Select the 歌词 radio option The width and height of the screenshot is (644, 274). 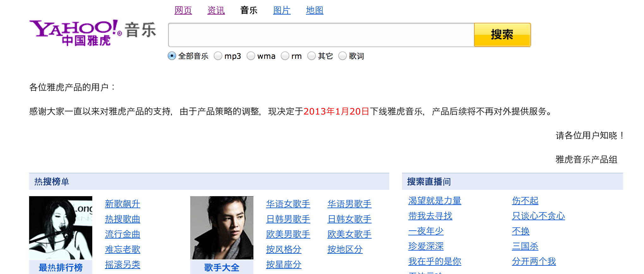point(343,56)
